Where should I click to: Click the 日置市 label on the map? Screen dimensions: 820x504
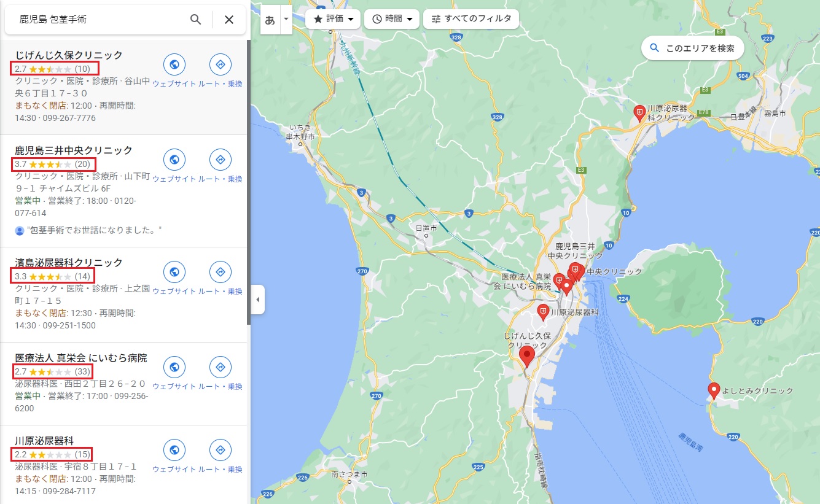426,228
